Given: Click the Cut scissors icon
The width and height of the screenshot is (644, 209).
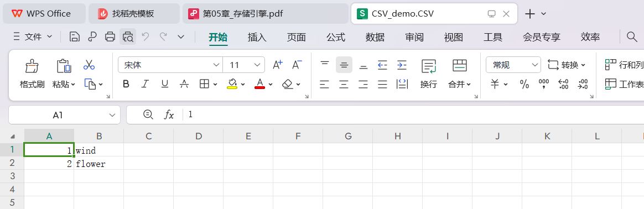Looking at the screenshot, I should (89, 65).
